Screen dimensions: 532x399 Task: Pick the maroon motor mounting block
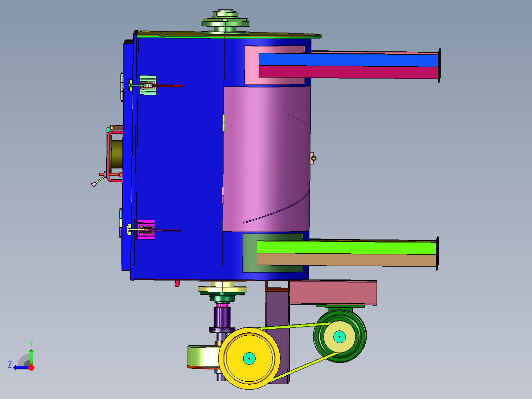coord(333,292)
